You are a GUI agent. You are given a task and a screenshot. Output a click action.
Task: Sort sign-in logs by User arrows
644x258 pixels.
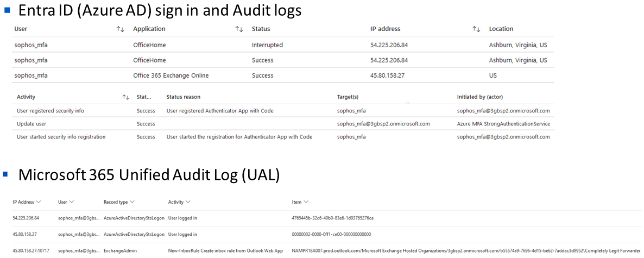[120, 29]
